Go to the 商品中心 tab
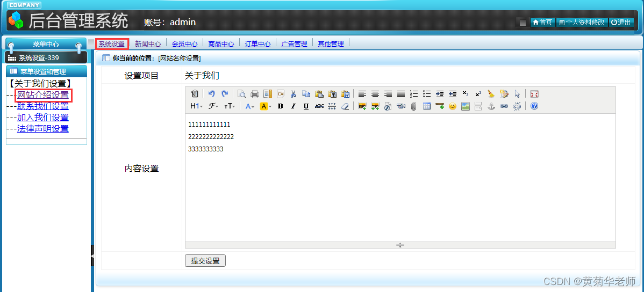 click(221, 44)
